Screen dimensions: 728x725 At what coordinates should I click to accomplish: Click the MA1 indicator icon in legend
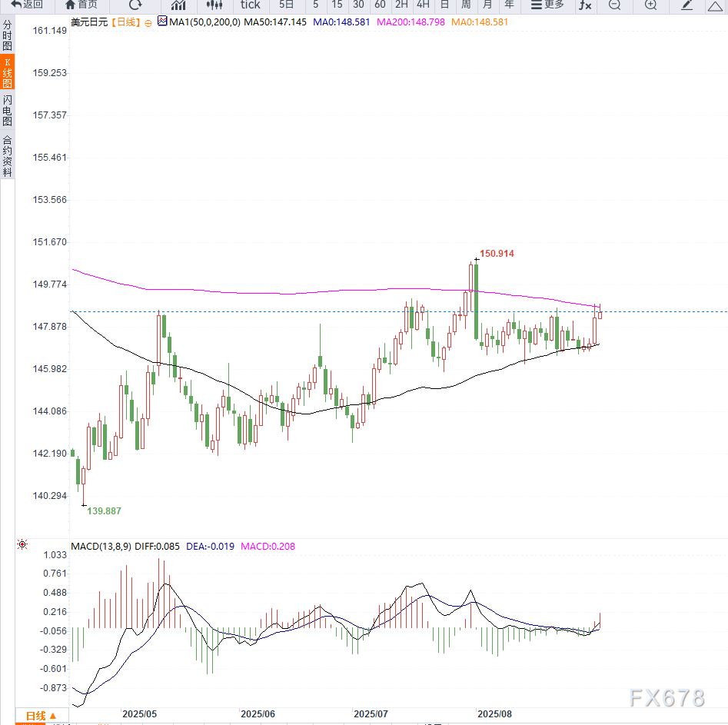(x=162, y=22)
